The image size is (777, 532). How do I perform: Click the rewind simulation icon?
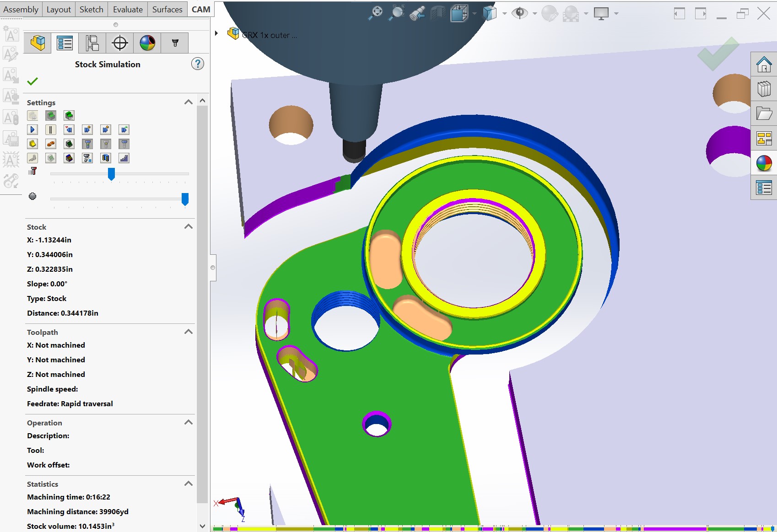[x=69, y=130]
